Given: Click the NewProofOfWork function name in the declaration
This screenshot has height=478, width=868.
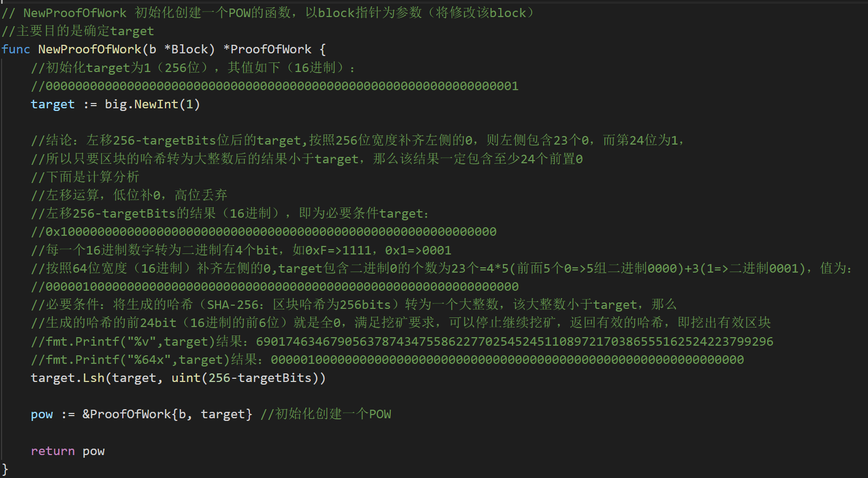Looking at the screenshot, I should click(x=89, y=49).
